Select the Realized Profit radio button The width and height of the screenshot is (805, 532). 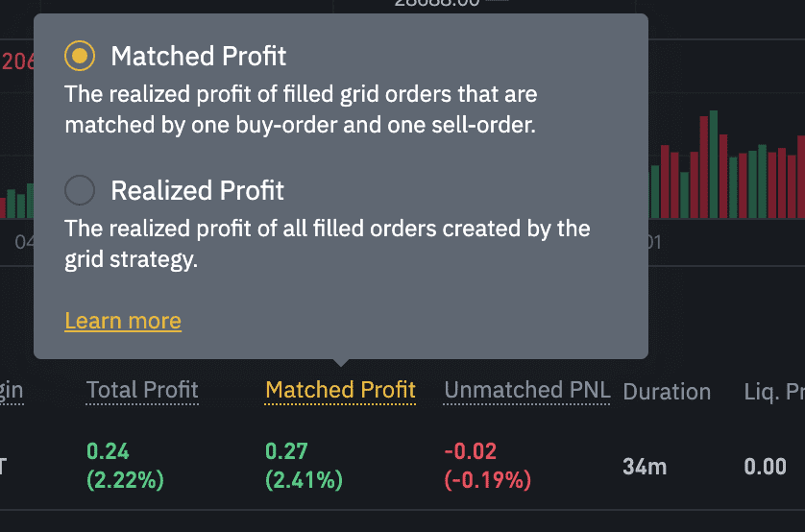click(x=80, y=190)
